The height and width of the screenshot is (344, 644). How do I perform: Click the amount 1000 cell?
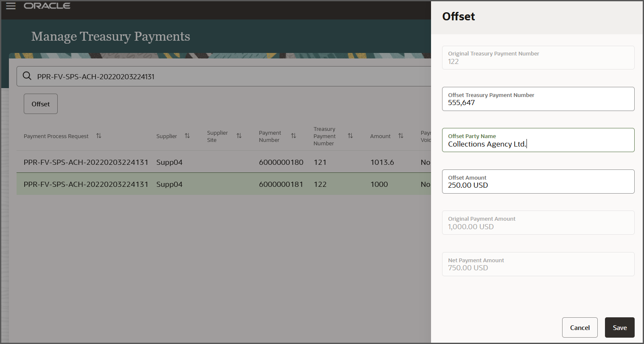(x=379, y=184)
